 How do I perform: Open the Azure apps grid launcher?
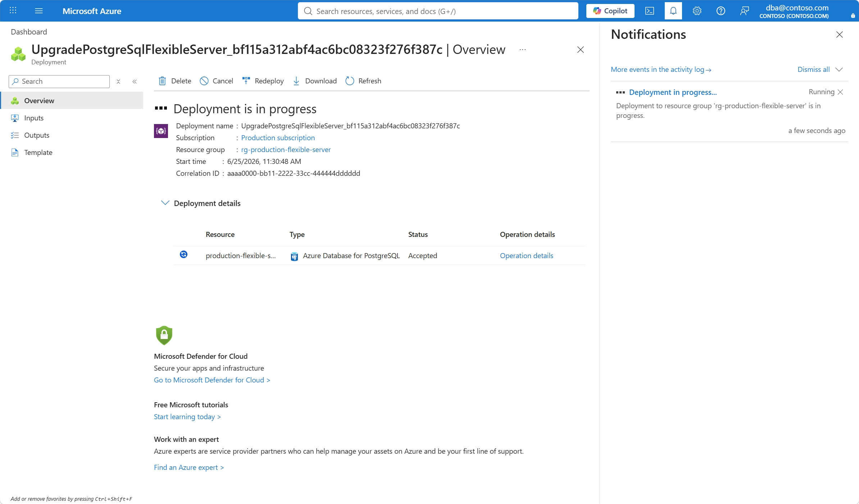(13, 11)
